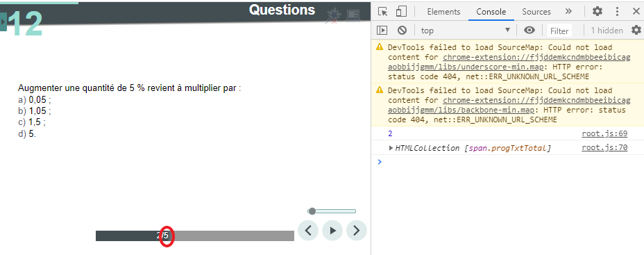Start playback with the play button
Screen dimensions: 644x255
332,230
